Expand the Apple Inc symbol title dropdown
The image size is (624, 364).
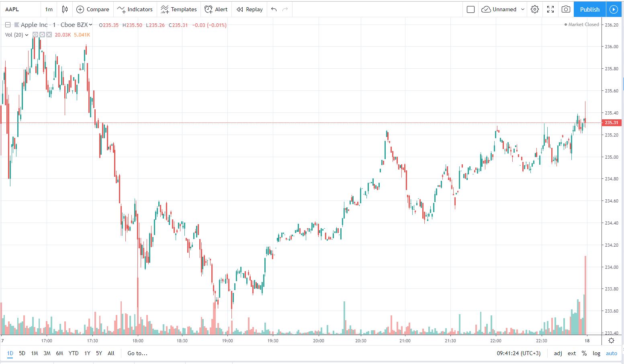90,25
